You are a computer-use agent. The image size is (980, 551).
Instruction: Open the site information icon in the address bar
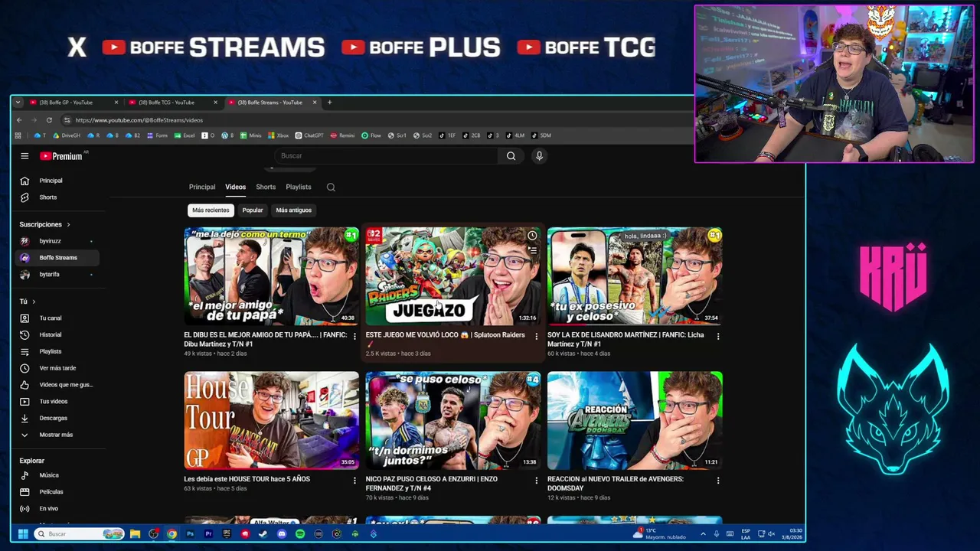[67, 120]
